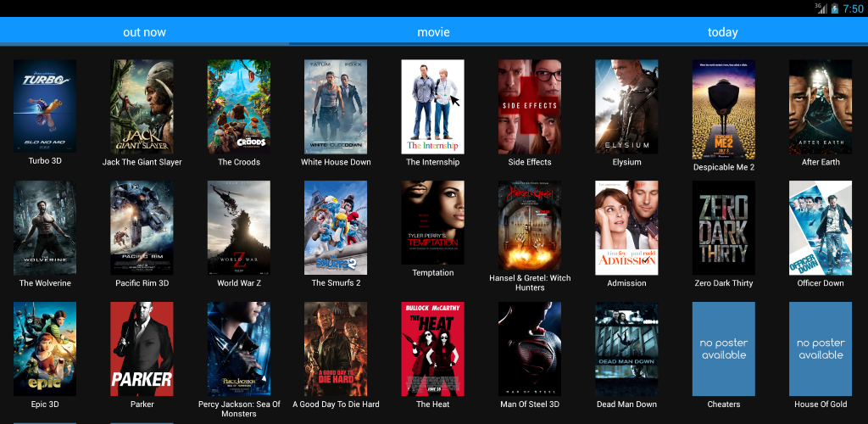The image size is (868, 424).
Task: Click the 'Admission' title text
Action: pyautogui.click(x=626, y=283)
